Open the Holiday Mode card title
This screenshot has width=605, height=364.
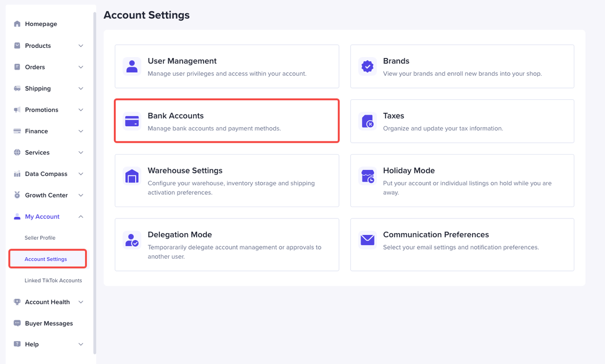tap(409, 171)
